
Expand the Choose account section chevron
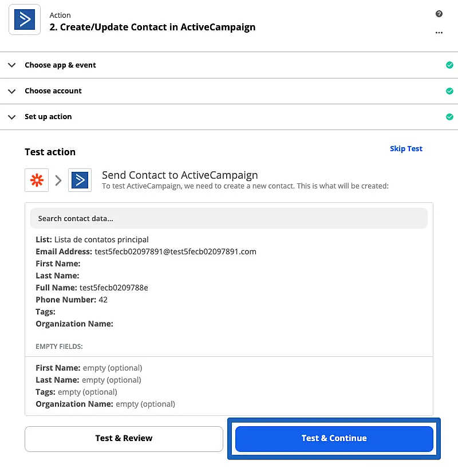11,91
